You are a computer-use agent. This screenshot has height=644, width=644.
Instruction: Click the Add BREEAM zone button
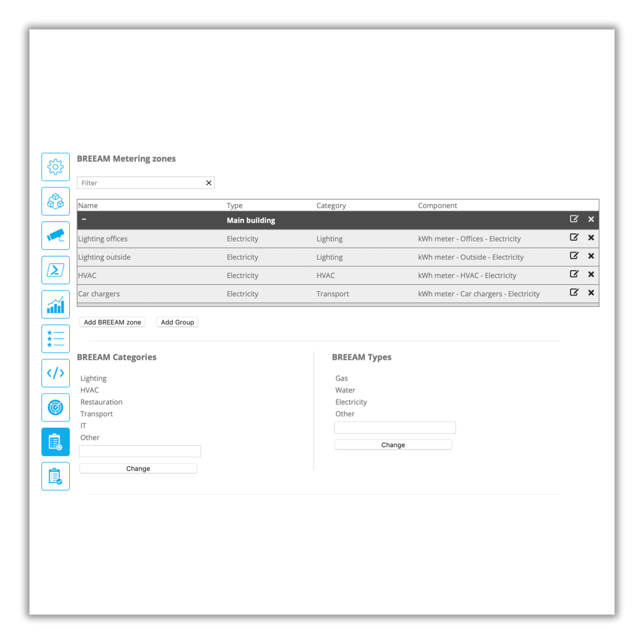pos(113,322)
